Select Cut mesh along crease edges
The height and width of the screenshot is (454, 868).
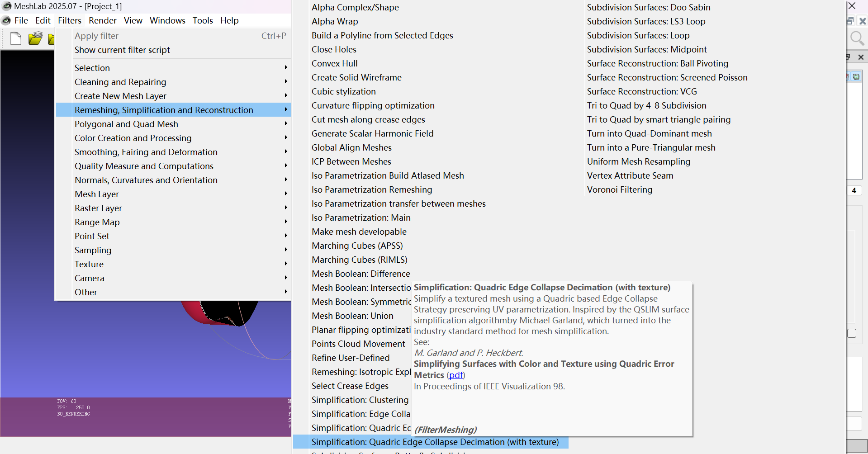(x=368, y=119)
